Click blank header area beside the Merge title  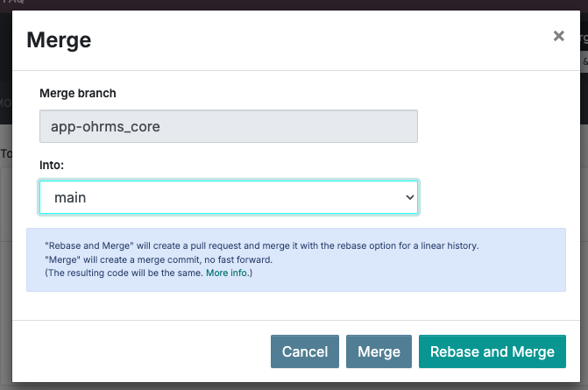307,39
